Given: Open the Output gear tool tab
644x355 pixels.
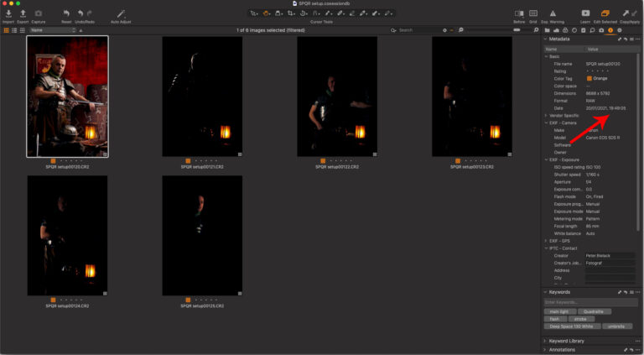Looking at the screenshot, I should (x=620, y=30).
